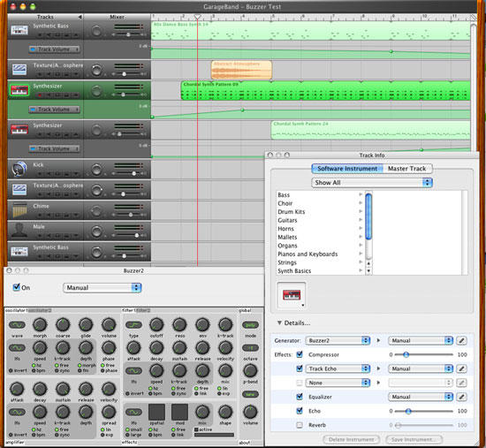Open the about tab in Buzzer2
486x448 pixels.
point(245,443)
